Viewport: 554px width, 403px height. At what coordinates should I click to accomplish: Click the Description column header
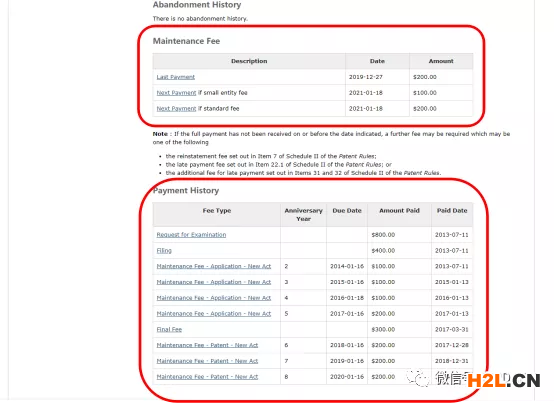tap(249, 61)
